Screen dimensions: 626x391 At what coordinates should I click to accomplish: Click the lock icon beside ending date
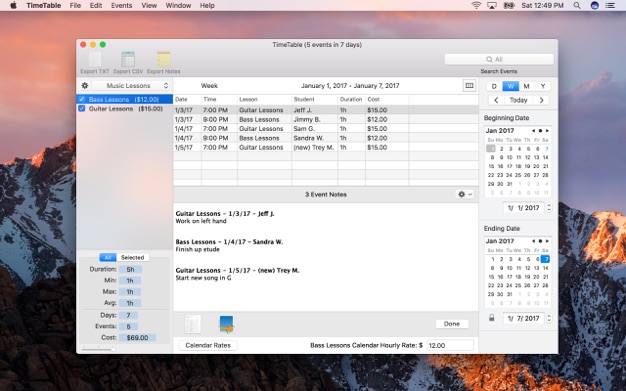tap(491, 318)
